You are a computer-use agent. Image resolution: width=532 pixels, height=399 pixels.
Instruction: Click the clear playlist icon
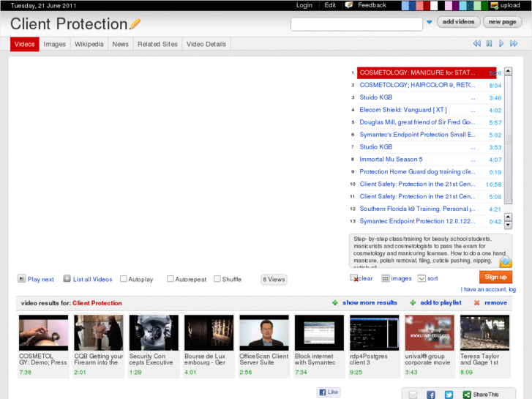point(354,278)
